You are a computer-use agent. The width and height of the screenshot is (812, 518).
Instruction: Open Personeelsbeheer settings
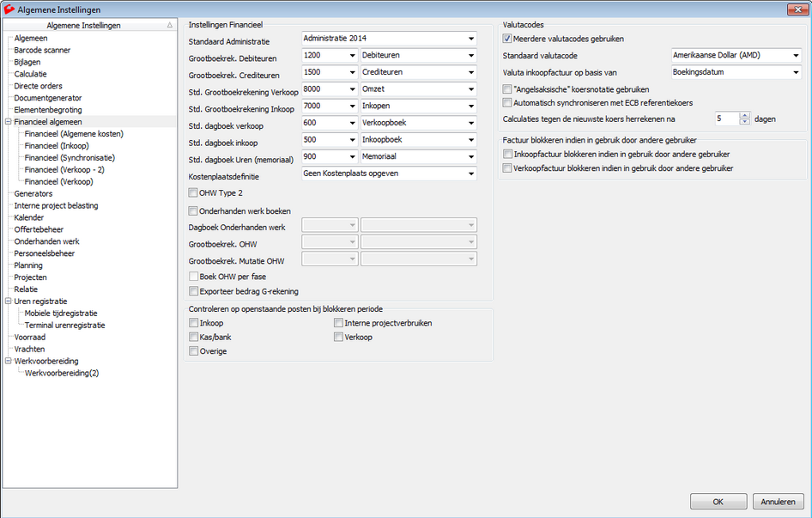(44, 253)
